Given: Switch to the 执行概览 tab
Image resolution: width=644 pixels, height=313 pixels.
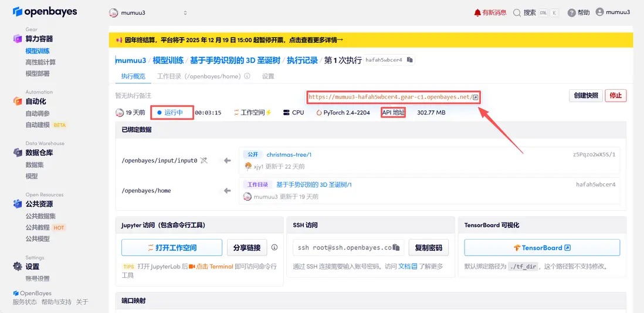Looking at the screenshot, I should pyautogui.click(x=133, y=76).
